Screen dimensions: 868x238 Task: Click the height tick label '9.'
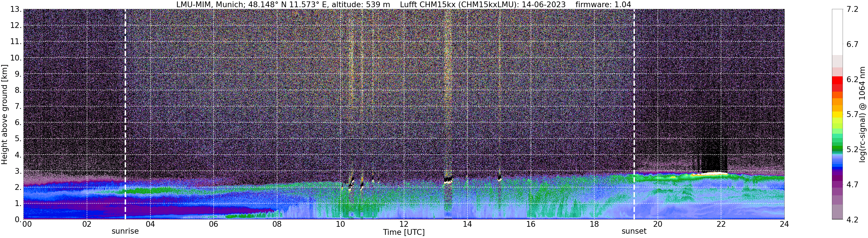pyautogui.click(x=18, y=74)
